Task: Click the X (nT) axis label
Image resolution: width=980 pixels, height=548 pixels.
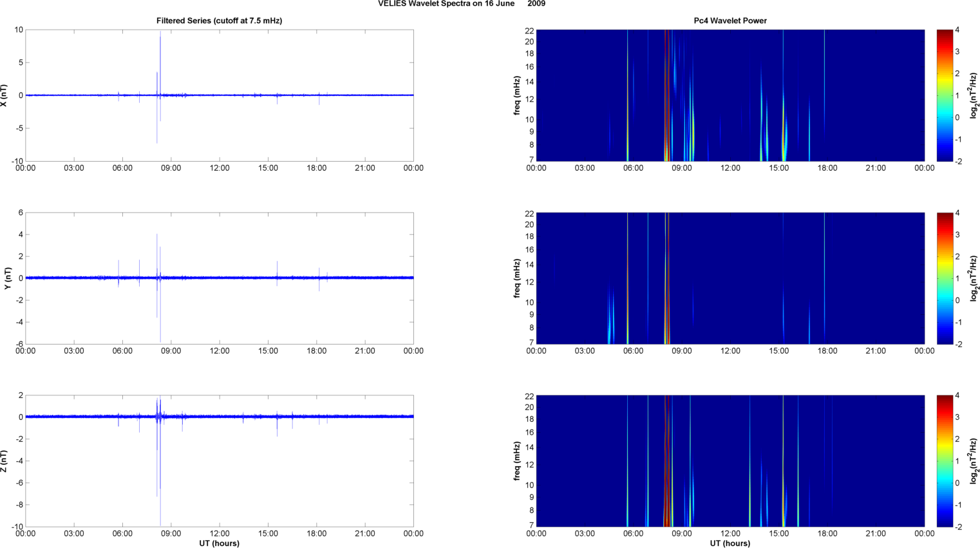Action: click(5, 95)
